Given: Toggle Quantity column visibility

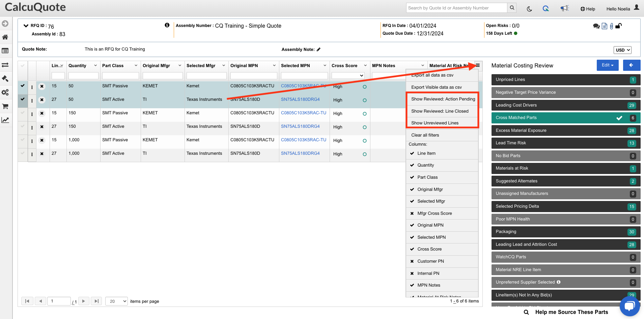Looking at the screenshot, I should coord(442,165).
